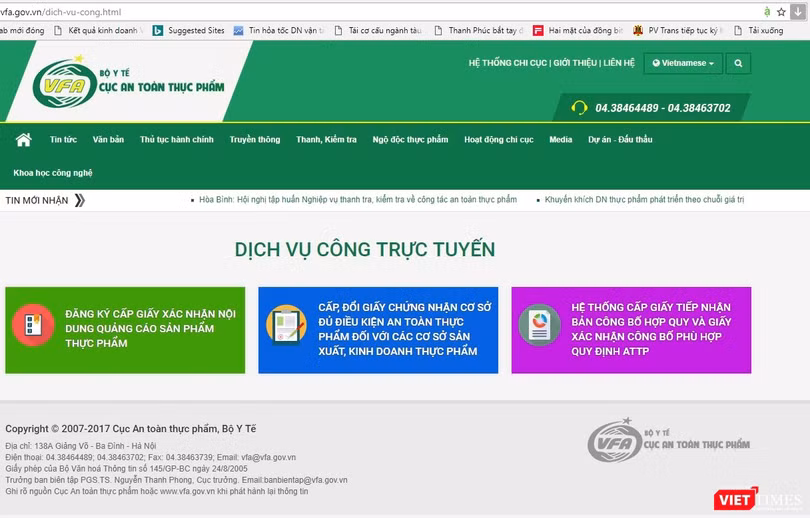Open Hệ thống cấp giấy tiếp nhận công bố service

click(631, 330)
